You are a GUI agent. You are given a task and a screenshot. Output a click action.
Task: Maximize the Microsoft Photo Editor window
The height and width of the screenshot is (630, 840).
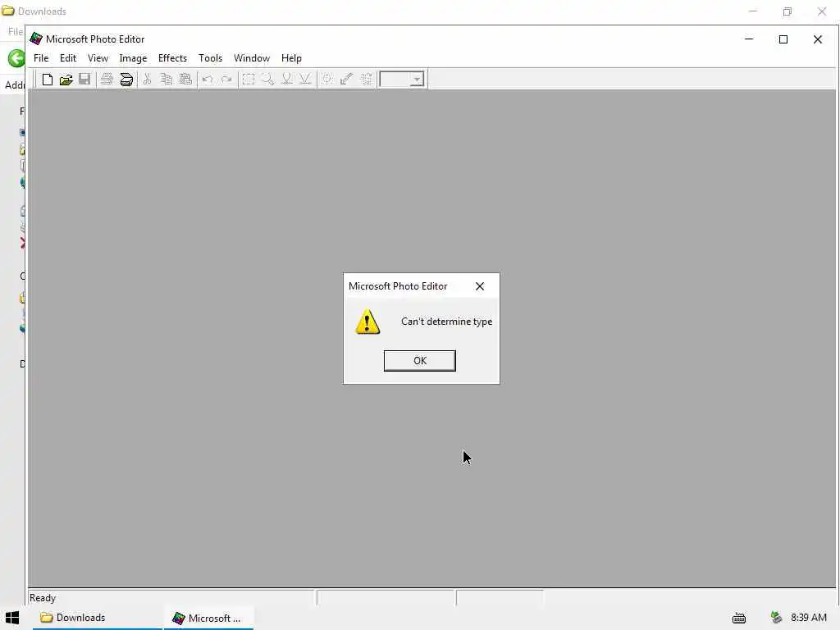tap(783, 39)
